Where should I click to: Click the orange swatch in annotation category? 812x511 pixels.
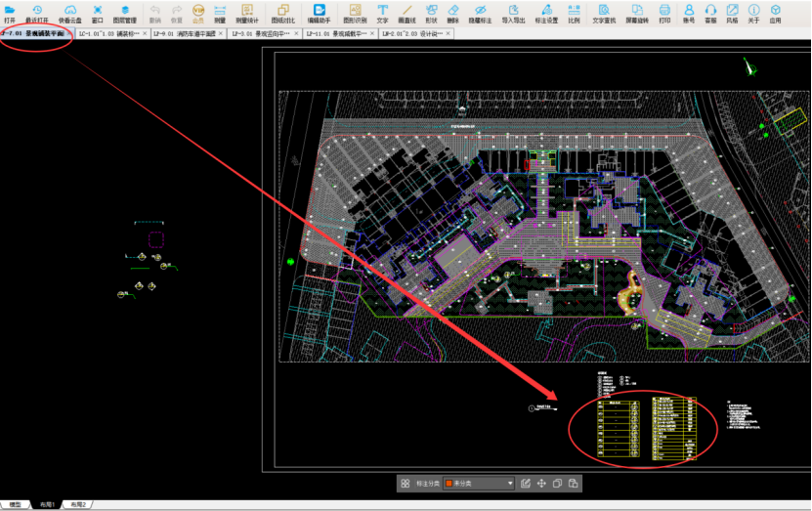click(x=449, y=484)
